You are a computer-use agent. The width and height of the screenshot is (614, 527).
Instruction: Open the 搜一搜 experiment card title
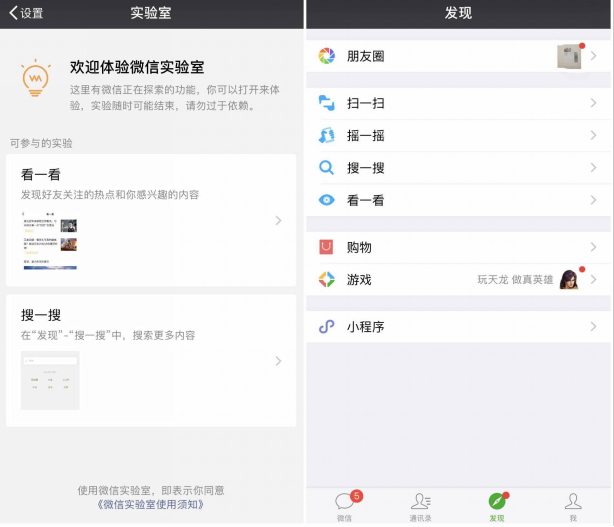[41, 315]
